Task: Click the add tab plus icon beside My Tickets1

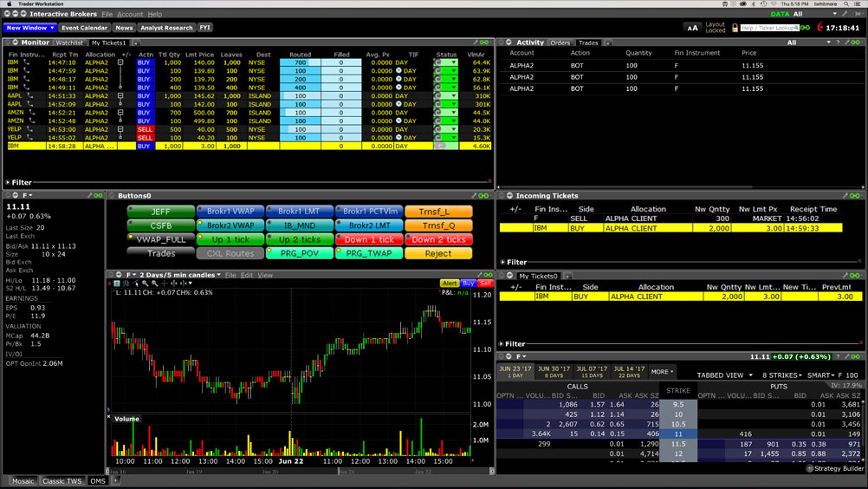Action: pos(134,42)
